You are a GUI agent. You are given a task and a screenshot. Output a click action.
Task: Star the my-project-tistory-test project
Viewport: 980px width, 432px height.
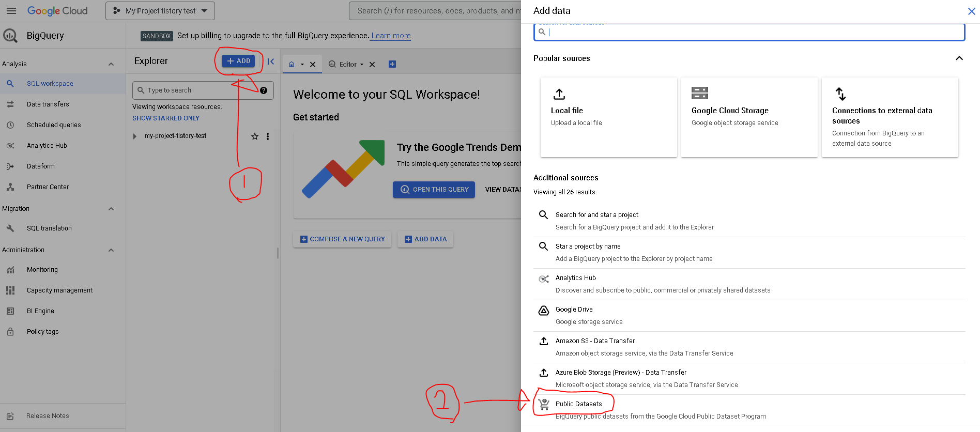[x=255, y=136]
